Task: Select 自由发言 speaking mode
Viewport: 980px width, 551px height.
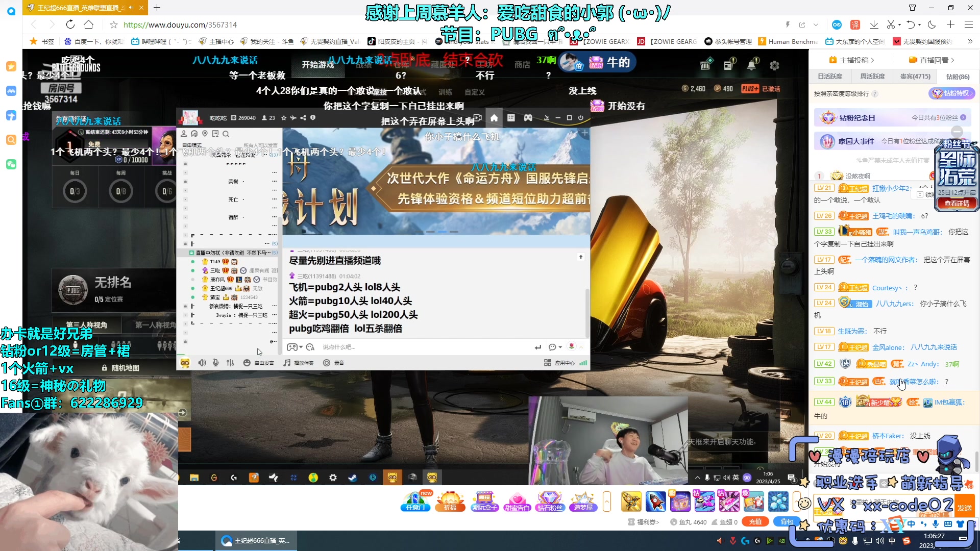Action: pos(259,363)
